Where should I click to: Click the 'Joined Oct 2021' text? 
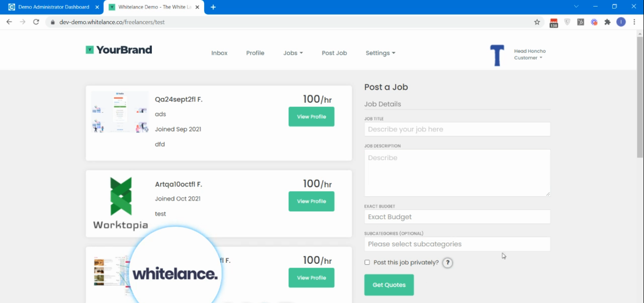click(178, 199)
